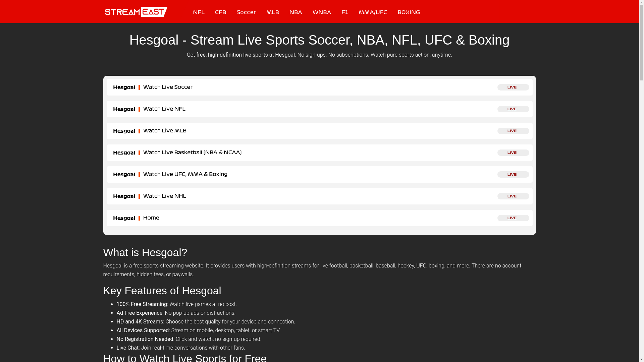This screenshot has height=362, width=644.
Task: Click the 'Live Chat' bullet text
Action: click(x=127, y=348)
